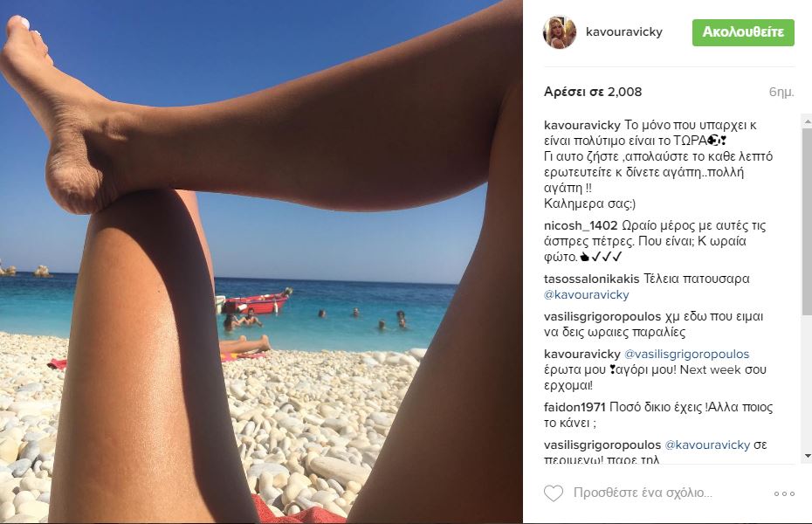This screenshot has width=812, height=524.
Task: Click the kavouravicky reply author name
Action: (582, 355)
